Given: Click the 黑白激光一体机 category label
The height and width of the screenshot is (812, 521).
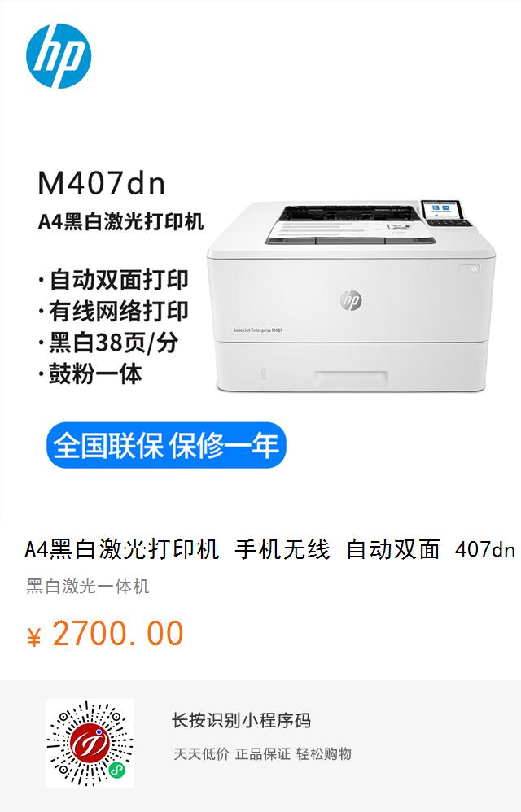Looking at the screenshot, I should (88, 587).
